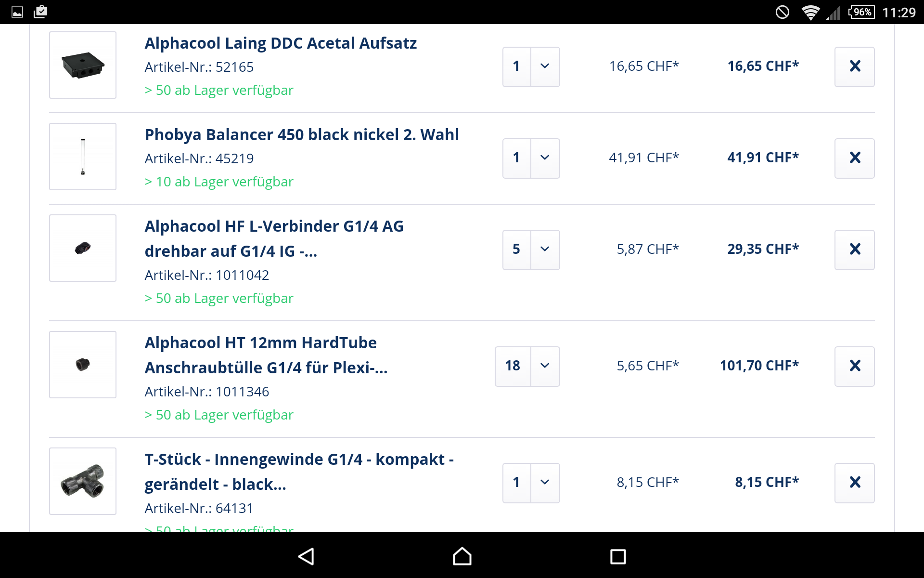Expand quantity selector for Phobya Balancer 450
The height and width of the screenshot is (578, 924).
[531, 158]
